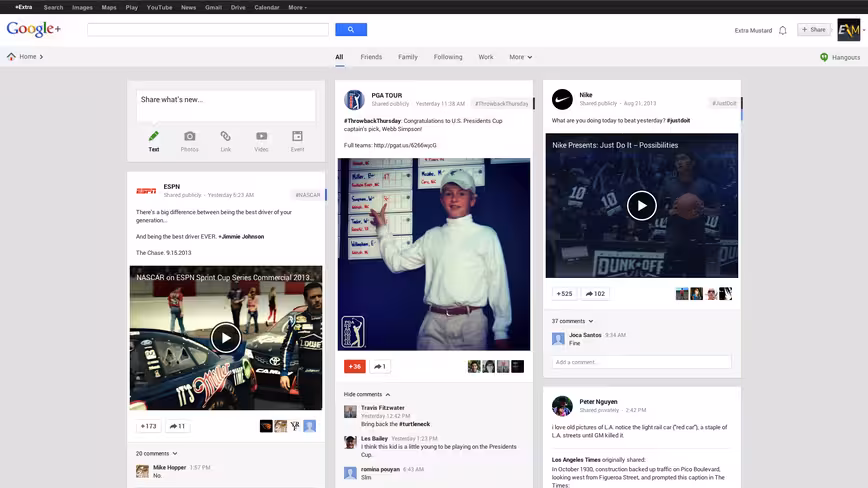The image size is (868, 488).
Task: Open Calendar from the top bar
Action: tap(267, 7)
